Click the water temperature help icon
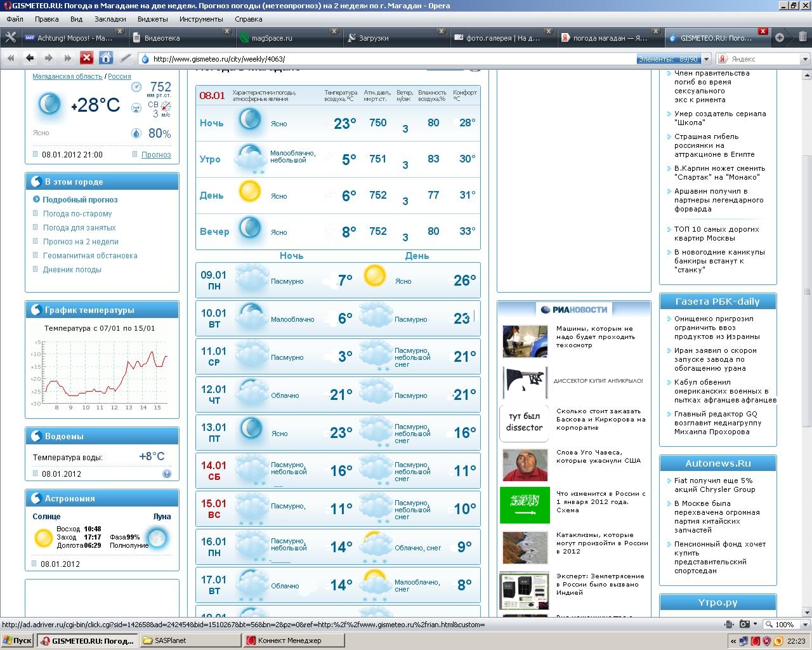The width and height of the screenshot is (812, 650). click(x=166, y=474)
